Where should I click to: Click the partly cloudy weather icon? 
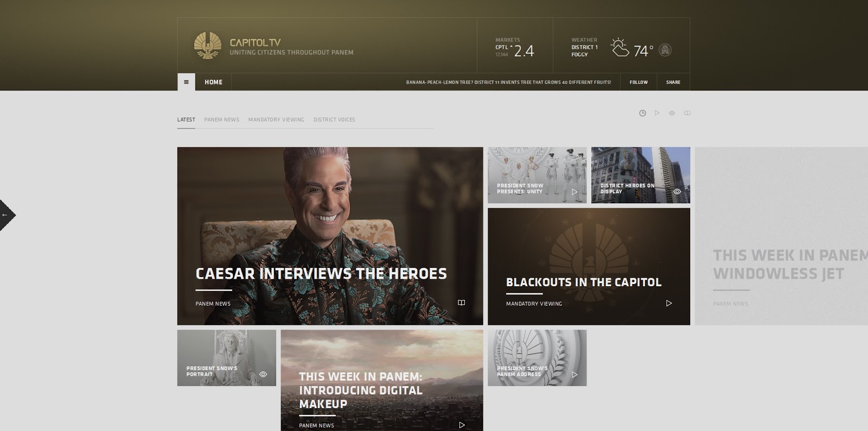coord(620,48)
